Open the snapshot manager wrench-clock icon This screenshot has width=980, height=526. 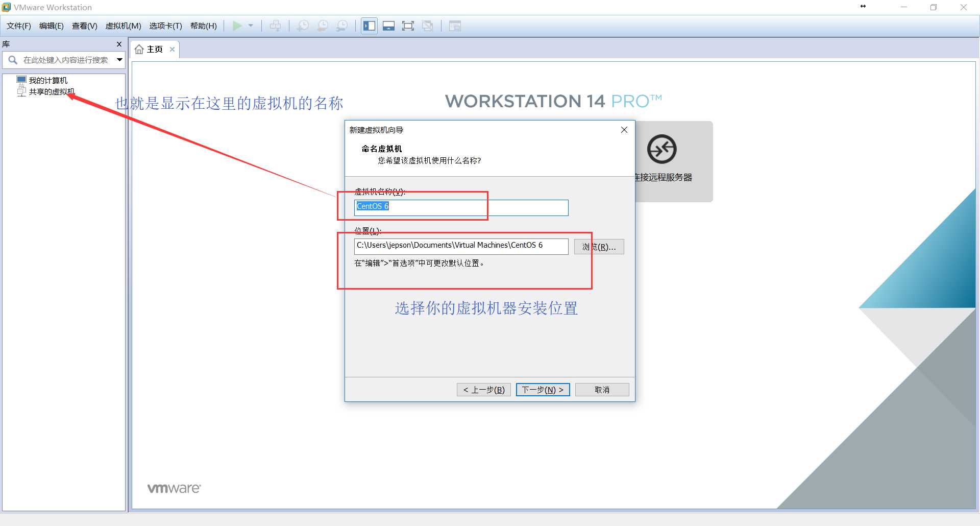click(342, 26)
